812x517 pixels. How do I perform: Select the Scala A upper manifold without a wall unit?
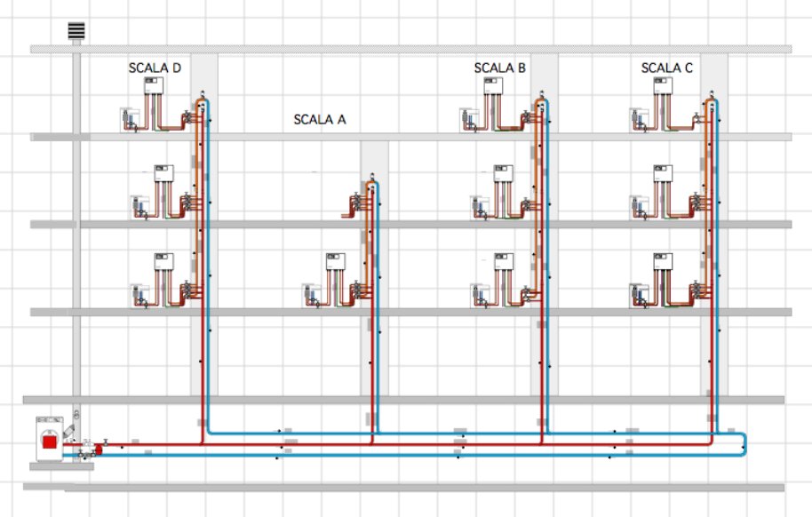[x=357, y=201]
